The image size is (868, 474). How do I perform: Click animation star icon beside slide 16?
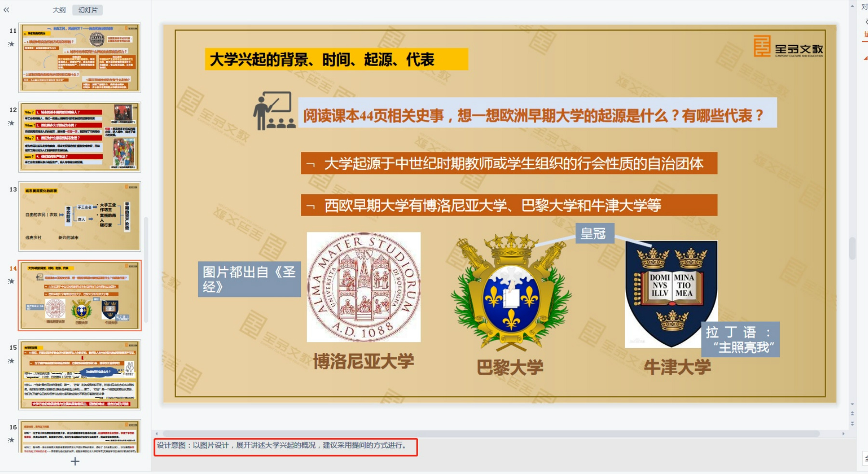pyautogui.click(x=11, y=440)
